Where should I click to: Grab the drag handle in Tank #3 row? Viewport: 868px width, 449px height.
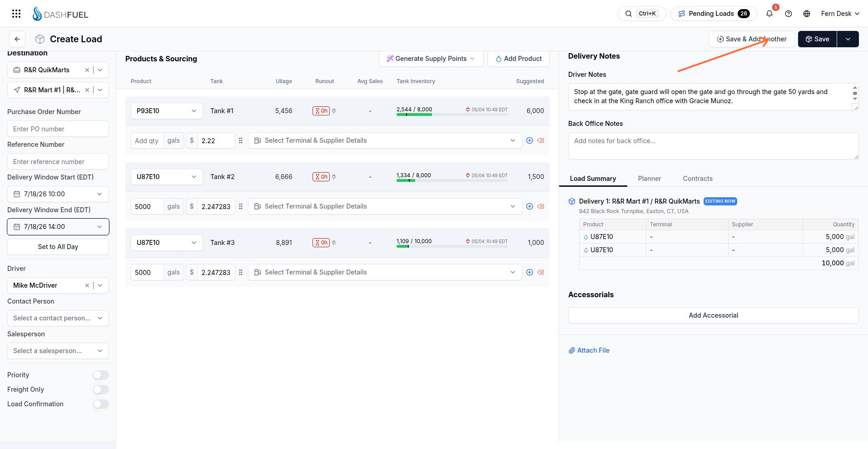tap(241, 272)
